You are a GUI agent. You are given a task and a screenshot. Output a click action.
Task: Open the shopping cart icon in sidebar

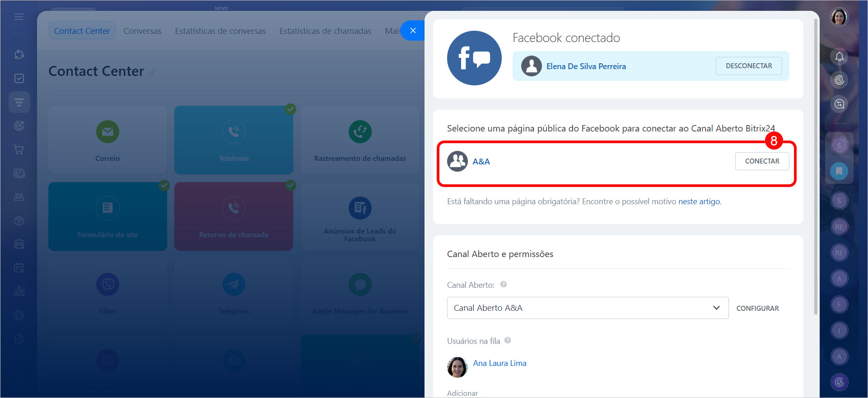tap(19, 150)
